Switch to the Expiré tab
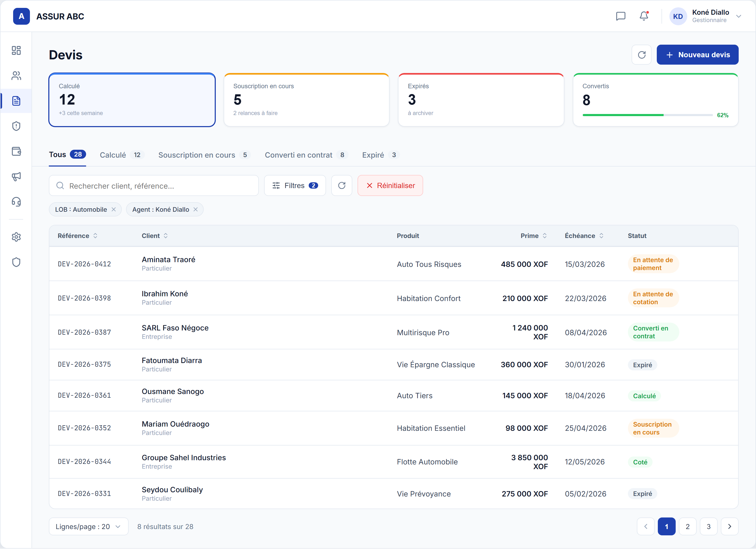 [381, 155]
